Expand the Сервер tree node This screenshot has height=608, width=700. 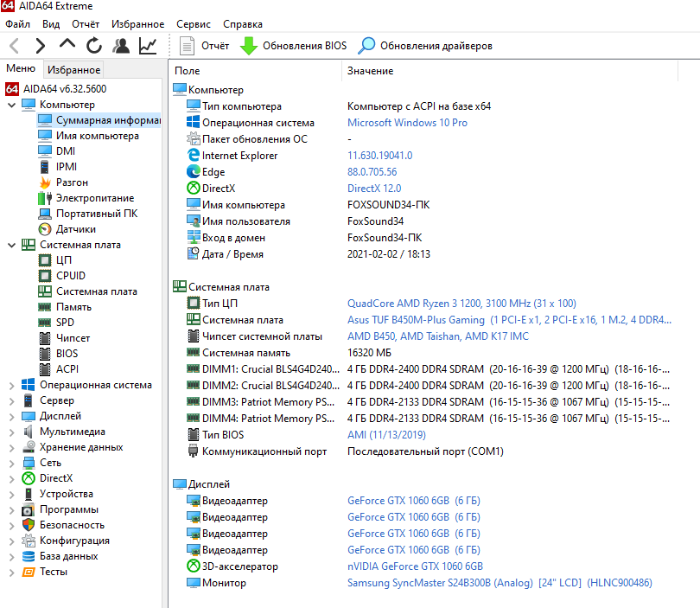11,401
